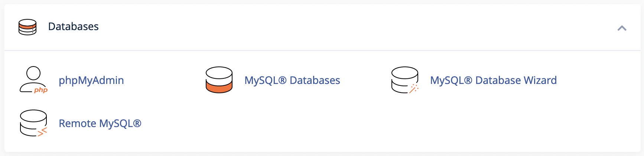
Task: Click the MySQL Databases cylinder icon
Action: (x=219, y=80)
